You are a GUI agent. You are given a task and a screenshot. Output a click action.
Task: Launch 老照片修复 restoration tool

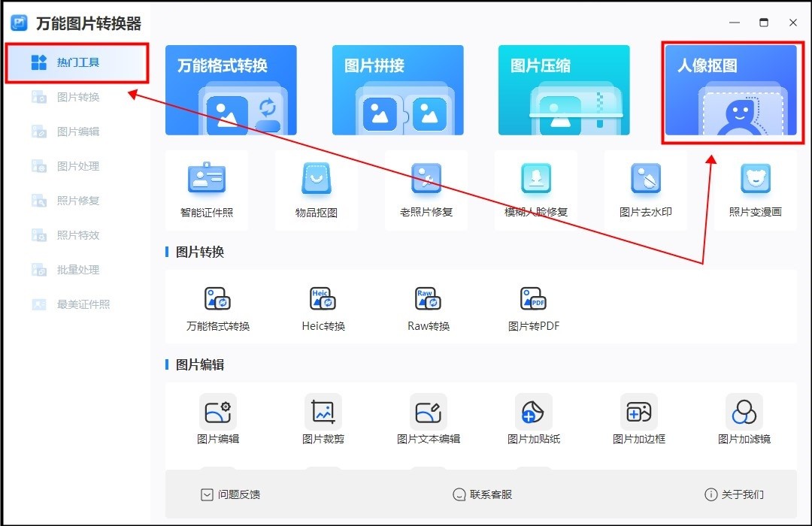coord(426,188)
